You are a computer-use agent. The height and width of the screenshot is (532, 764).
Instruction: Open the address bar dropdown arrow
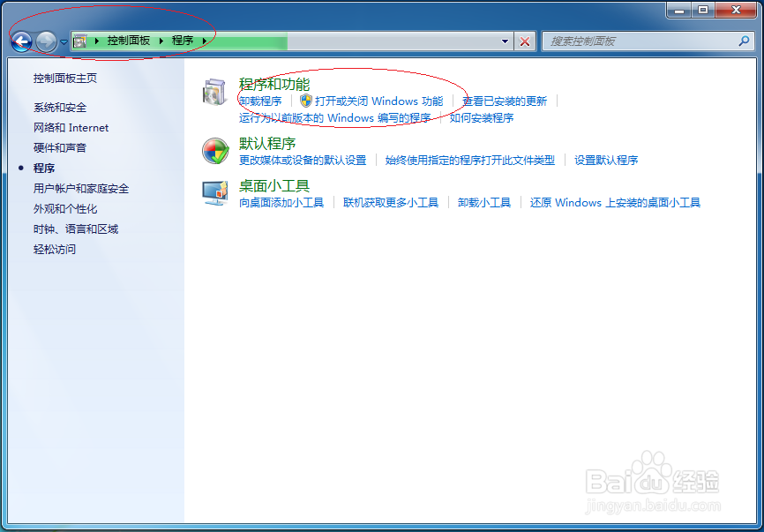point(505,41)
